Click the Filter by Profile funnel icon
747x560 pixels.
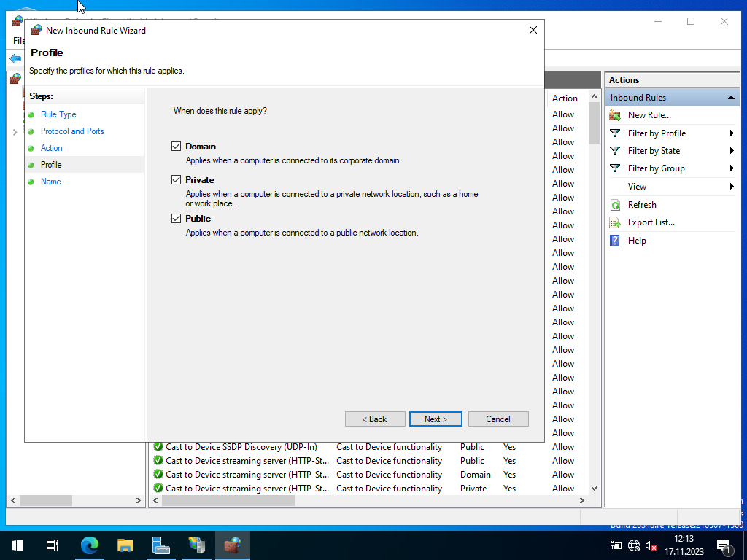615,133
